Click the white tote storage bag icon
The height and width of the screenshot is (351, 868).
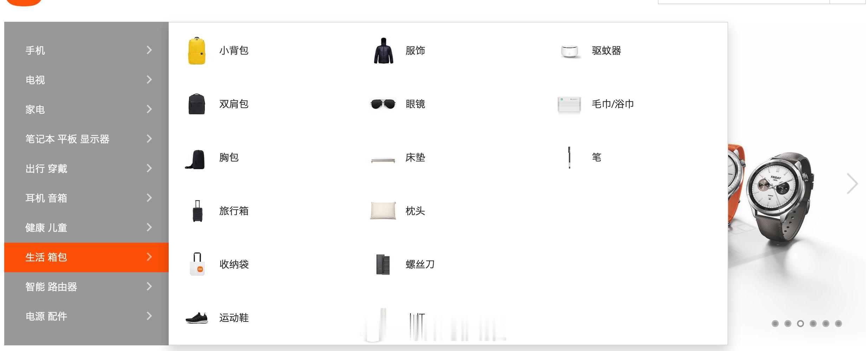coord(197,264)
